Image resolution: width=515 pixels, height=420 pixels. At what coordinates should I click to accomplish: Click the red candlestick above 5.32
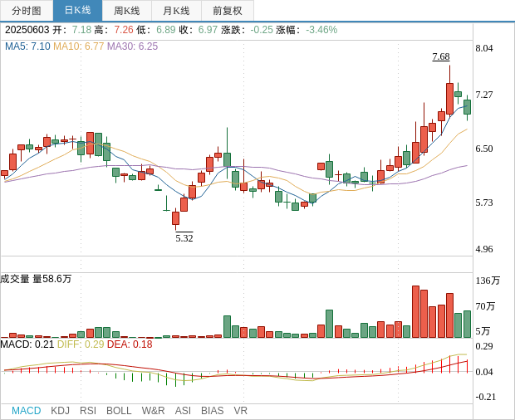coord(176,218)
